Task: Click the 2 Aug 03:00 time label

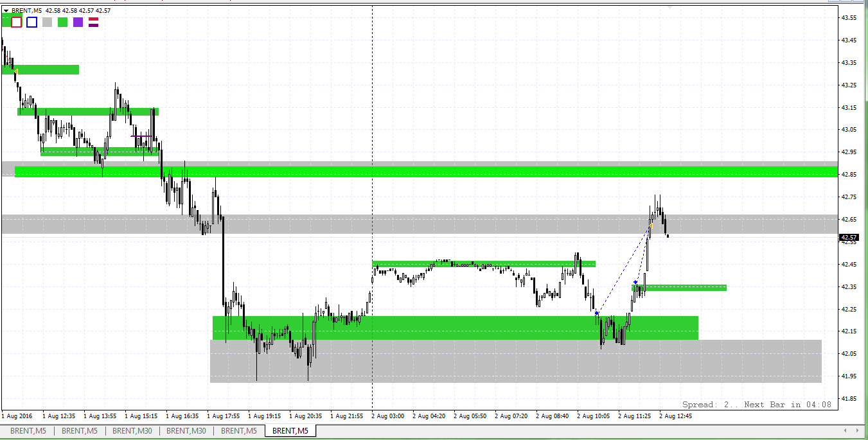Action: click(387, 416)
